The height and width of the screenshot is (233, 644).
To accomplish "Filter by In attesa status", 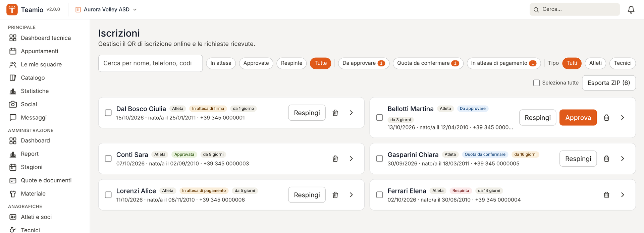I will (221, 63).
